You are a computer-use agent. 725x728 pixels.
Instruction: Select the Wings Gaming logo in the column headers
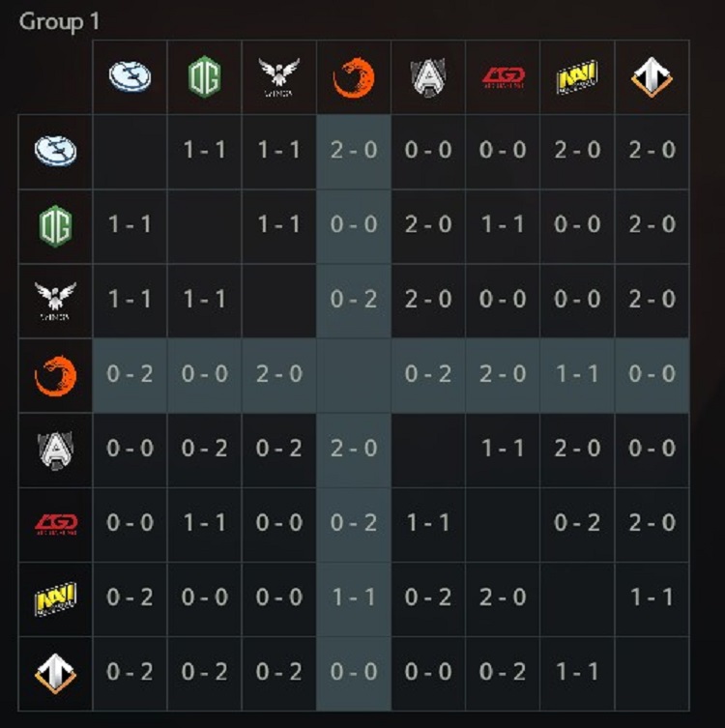tap(278, 77)
